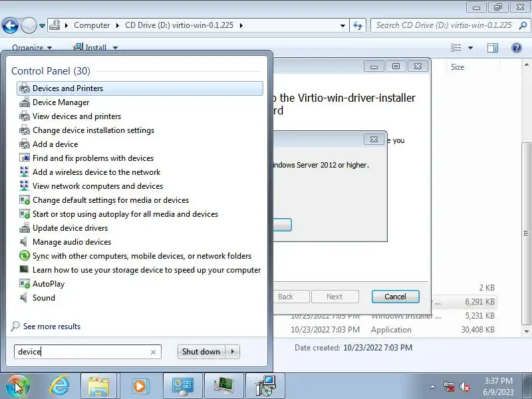Click CD Drive (D:) virtio-win breadcrumb
This screenshot has width=532, height=399.
(x=179, y=25)
